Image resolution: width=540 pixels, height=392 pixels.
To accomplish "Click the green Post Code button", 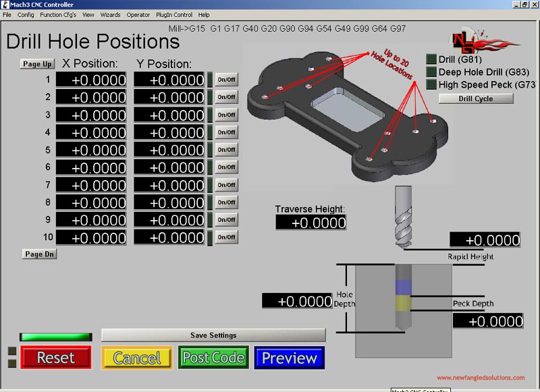I will (x=213, y=358).
